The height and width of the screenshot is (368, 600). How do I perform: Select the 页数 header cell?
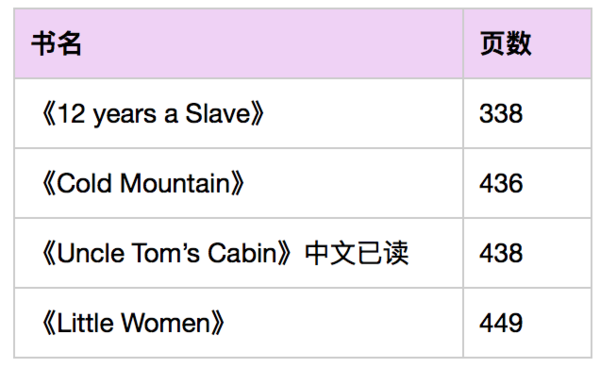click(527, 44)
